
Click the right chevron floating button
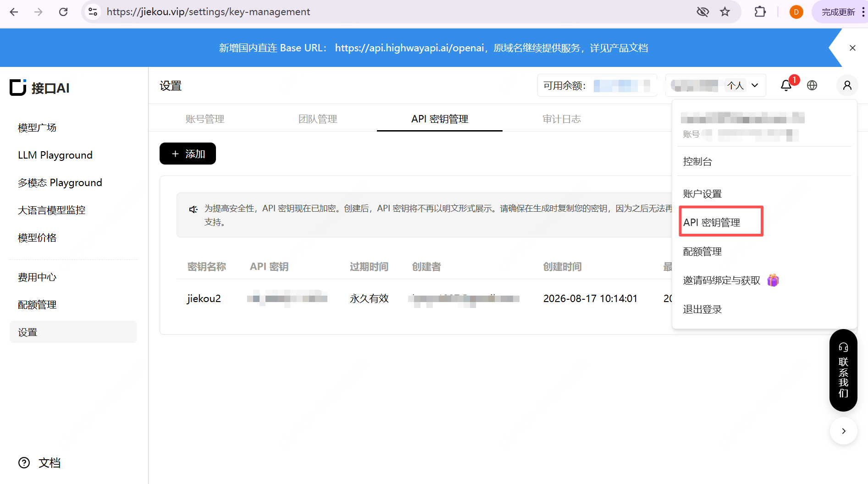click(x=844, y=431)
